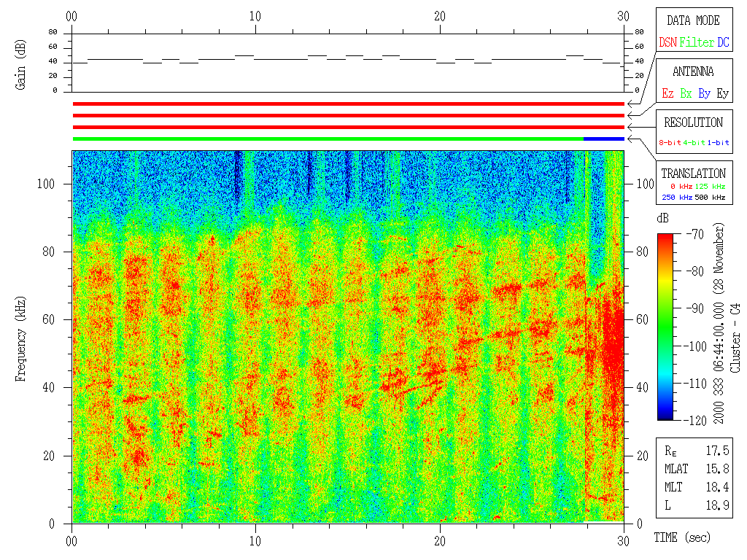Select the black Ey antenna label
Viewport: 747px width, 560px height.
(722, 93)
